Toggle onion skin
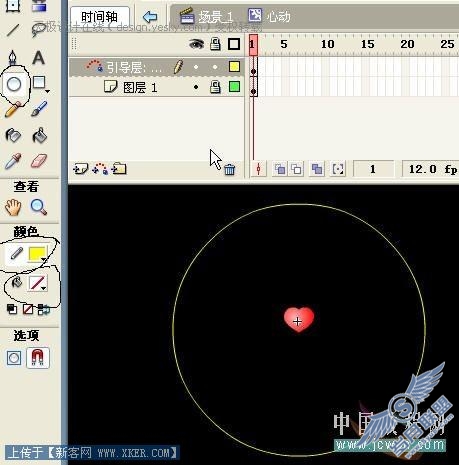Screen dimensions: 459x465 (x=280, y=169)
